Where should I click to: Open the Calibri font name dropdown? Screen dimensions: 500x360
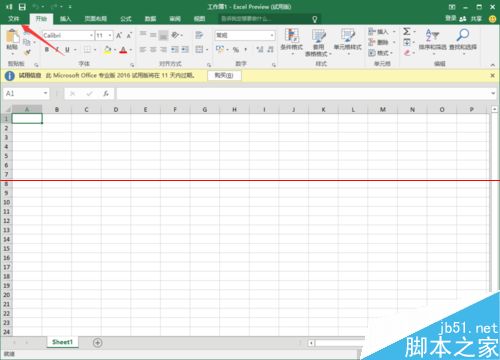click(x=91, y=35)
